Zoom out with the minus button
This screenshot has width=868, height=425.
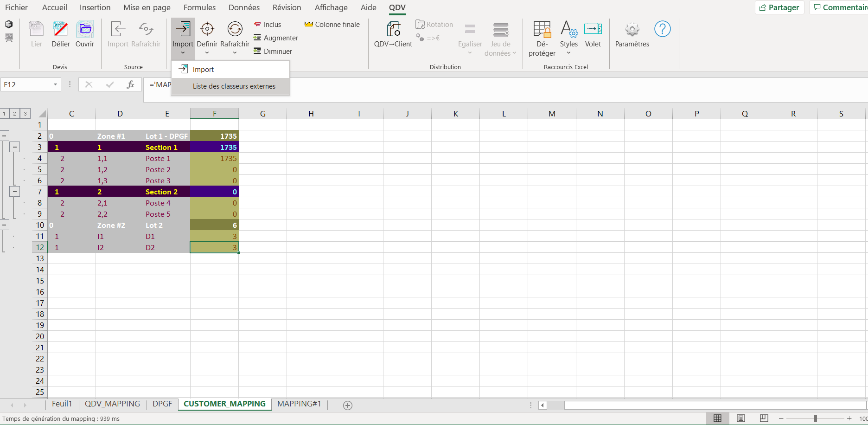(x=781, y=419)
